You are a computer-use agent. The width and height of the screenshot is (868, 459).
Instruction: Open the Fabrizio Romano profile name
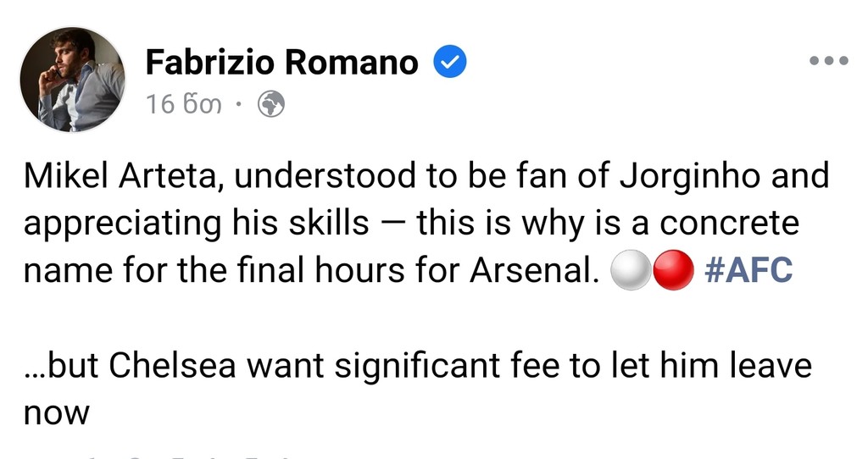tap(281, 62)
